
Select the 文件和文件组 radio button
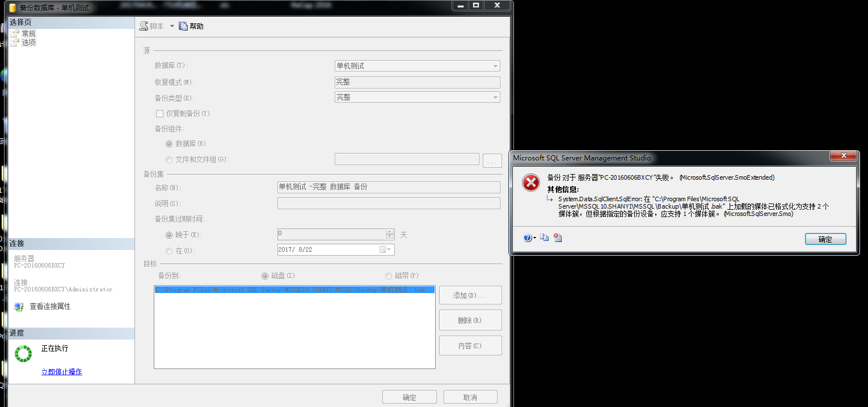(169, 160)
